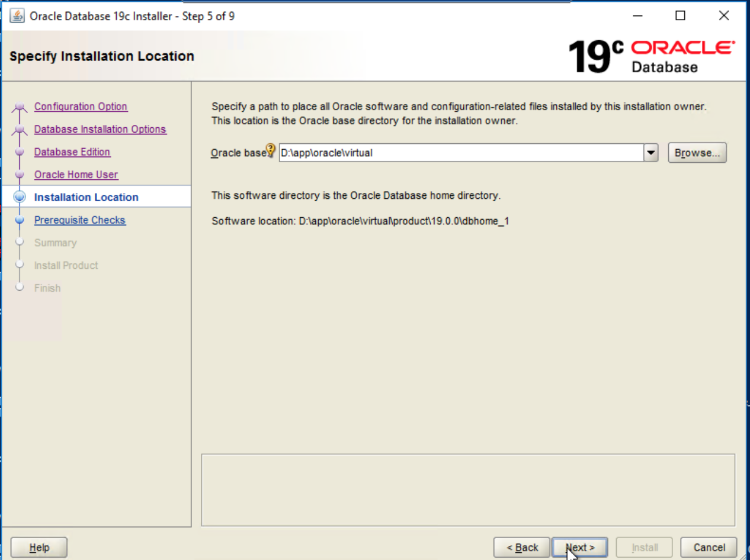Click the Oracle 19c Database logo
The image size is (750, 560).
652,57
